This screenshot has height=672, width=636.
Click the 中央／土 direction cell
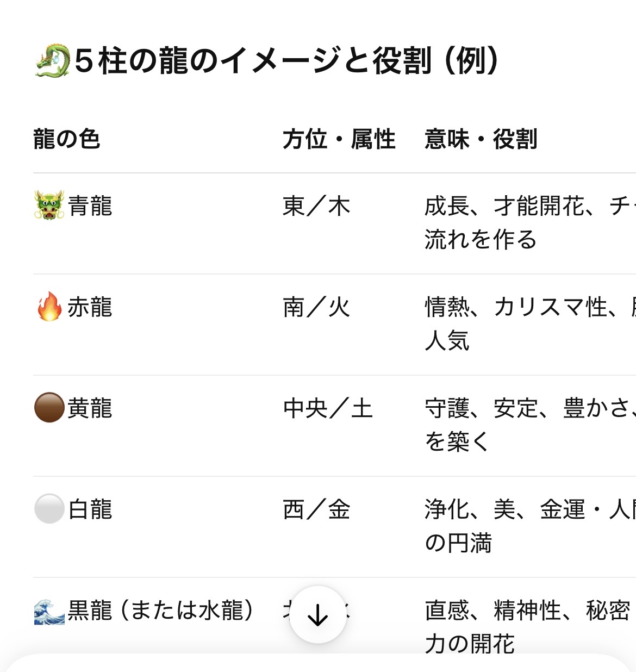pyautogui.click(x=328, y=408)
